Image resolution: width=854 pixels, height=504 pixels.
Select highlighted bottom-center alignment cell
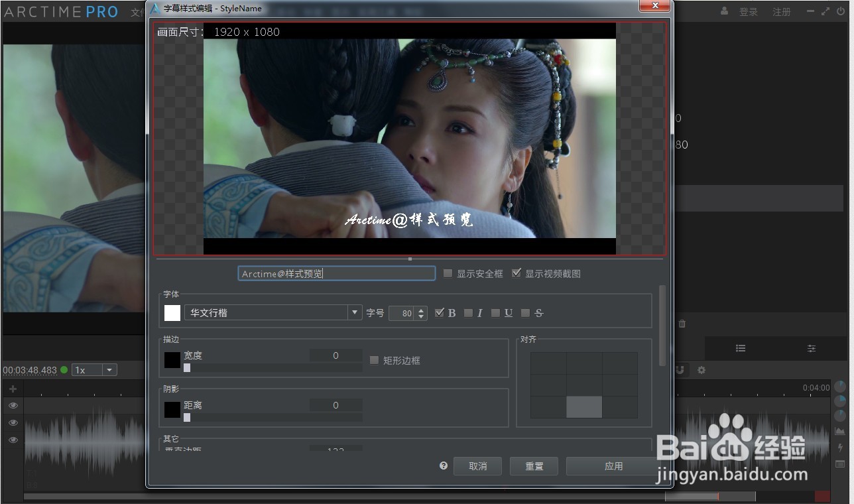point(584,407)
